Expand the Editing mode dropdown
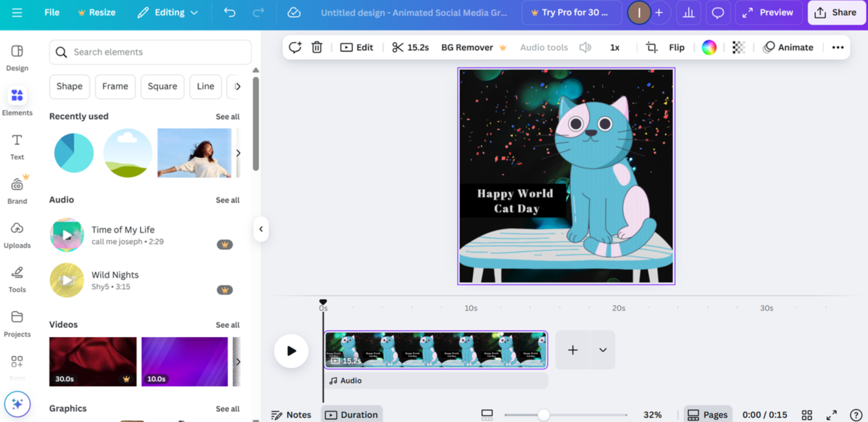The width and height of the screenshot is (868, 422). tap(168, 13)
